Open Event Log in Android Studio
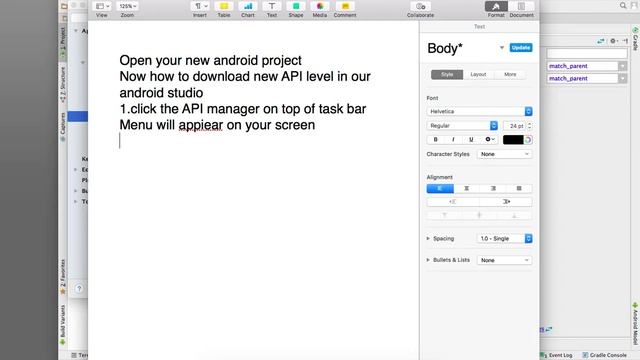Image resolution: width=640 pixels, height=360 pixels. 557,355
